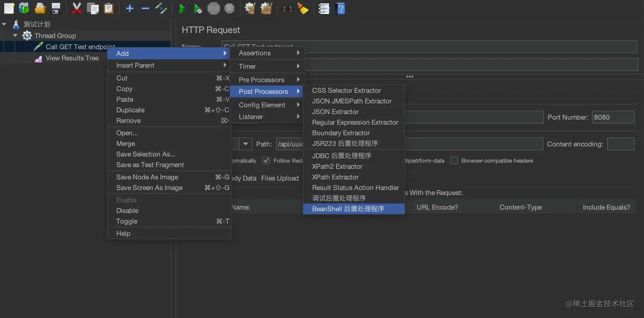Enable Browser-compatible headers checkbox
644x318 pixels.
pos(454,160)
